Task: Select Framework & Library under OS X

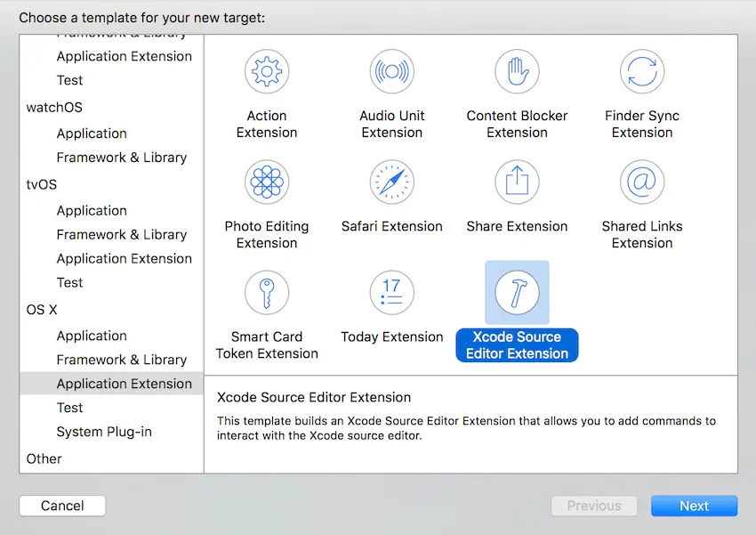Action: (x=122, y=360)
